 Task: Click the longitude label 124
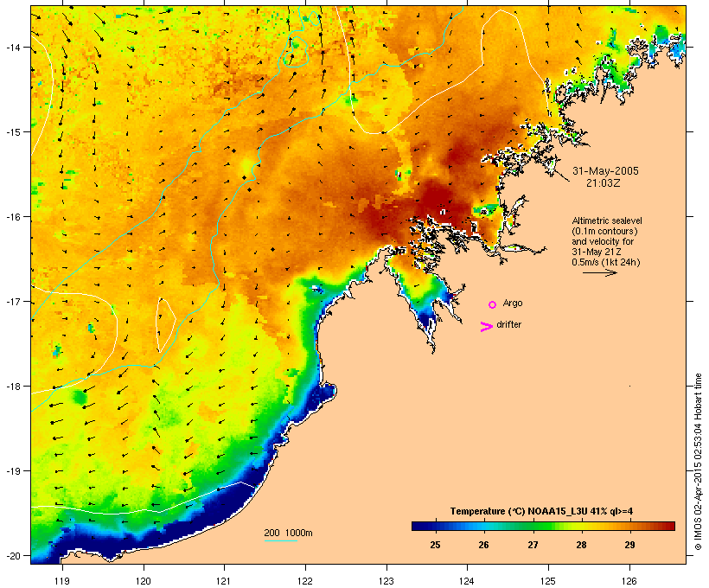[x=467, y=581]
